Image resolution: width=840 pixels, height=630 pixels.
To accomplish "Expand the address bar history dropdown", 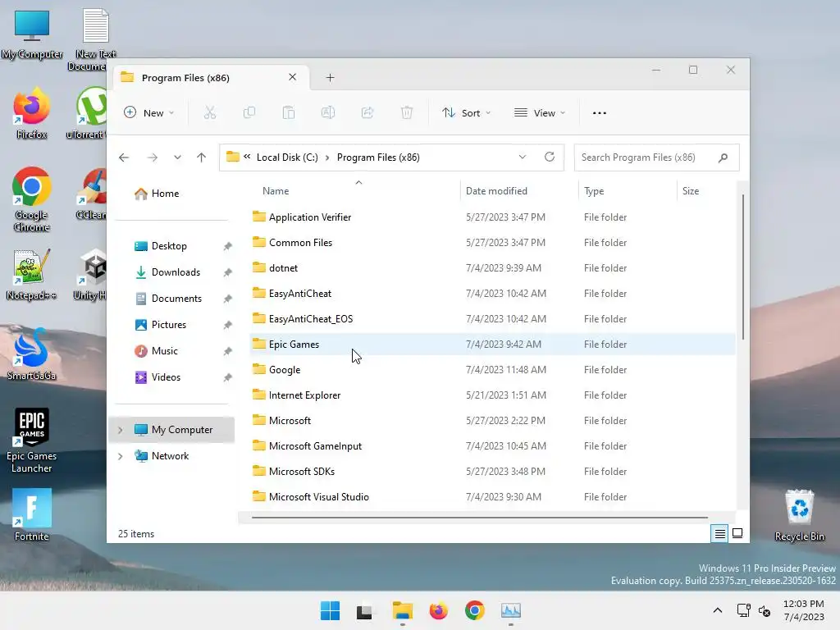I will (x=523, y=157).
